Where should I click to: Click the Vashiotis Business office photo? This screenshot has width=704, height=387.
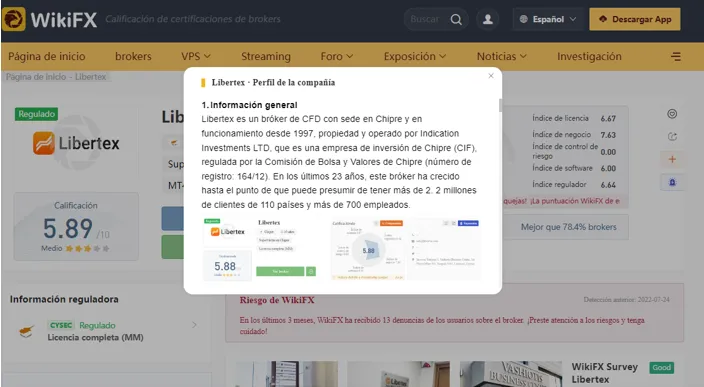(510, 374)
